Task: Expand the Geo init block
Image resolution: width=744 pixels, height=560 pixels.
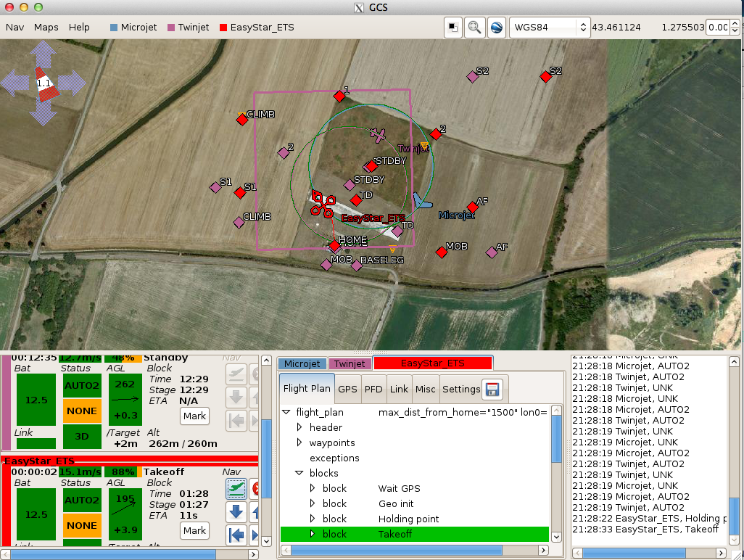Action: click(313, 503)
